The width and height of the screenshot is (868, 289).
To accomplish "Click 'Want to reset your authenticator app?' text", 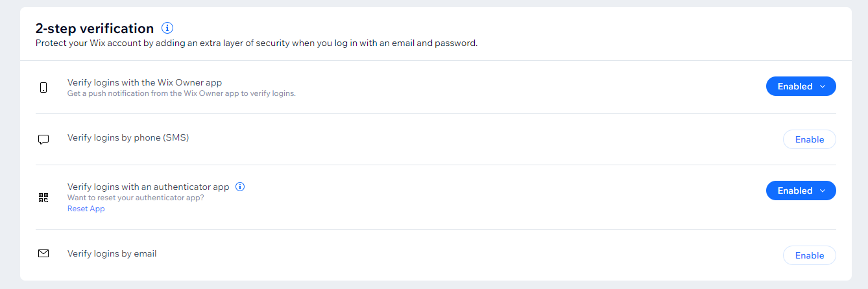I will 136,198.
